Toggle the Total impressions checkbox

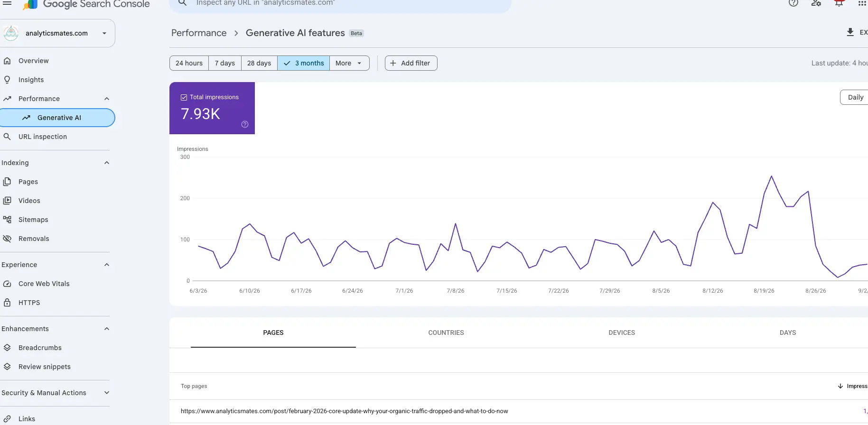184,97
